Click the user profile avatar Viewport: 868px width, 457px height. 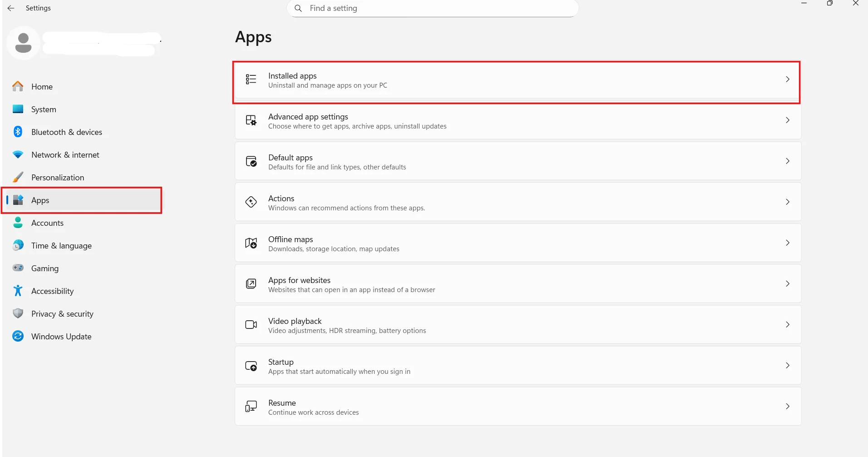[x=23, y=42]
